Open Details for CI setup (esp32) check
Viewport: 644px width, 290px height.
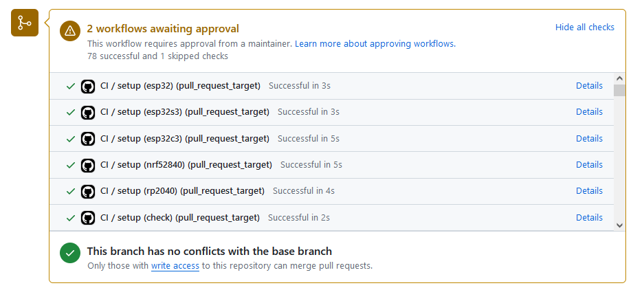click(589, 86)
